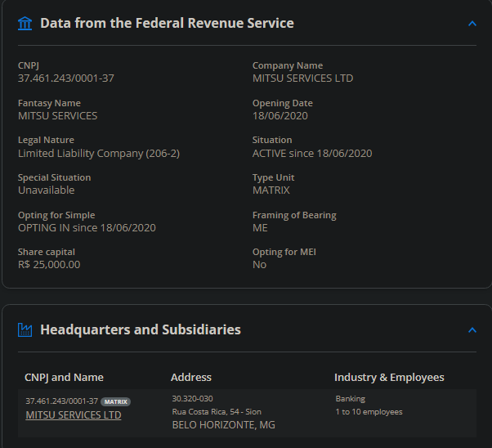Select the Address column header

pos(191,377)
